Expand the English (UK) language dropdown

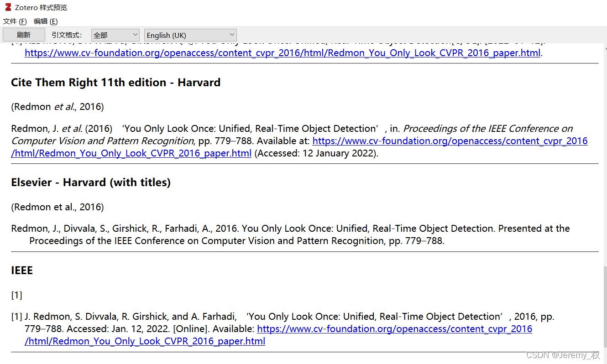pyautogui.click(x=190, y=35)
